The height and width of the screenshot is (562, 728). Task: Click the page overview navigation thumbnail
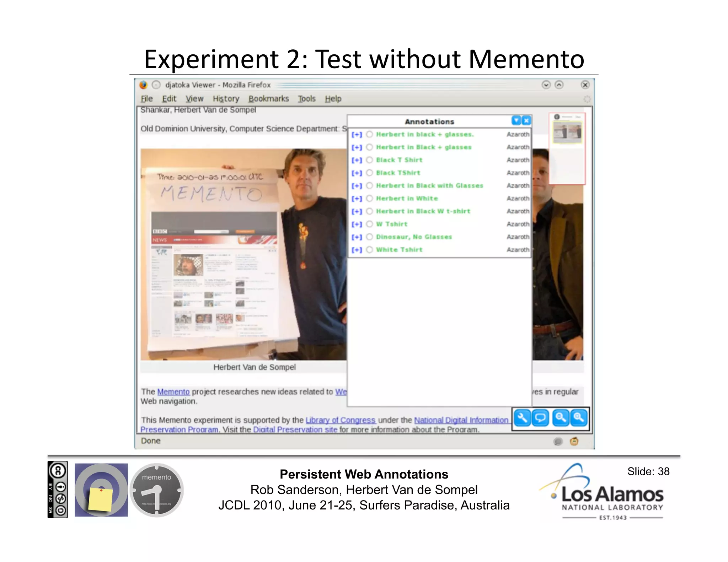pos(567,148)
